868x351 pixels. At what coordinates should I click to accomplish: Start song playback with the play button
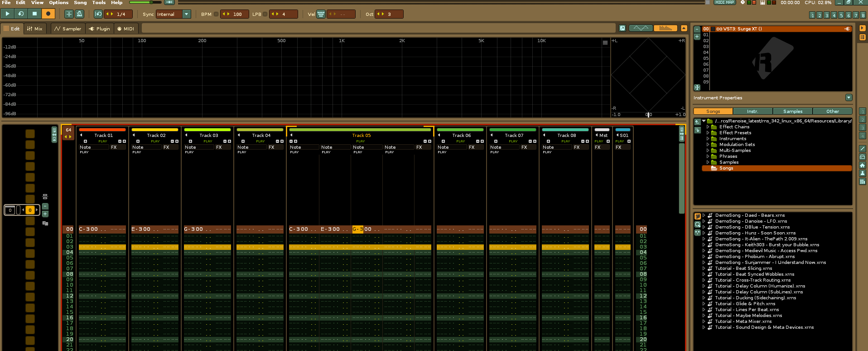pyautogui.click(x=8, y=14)
